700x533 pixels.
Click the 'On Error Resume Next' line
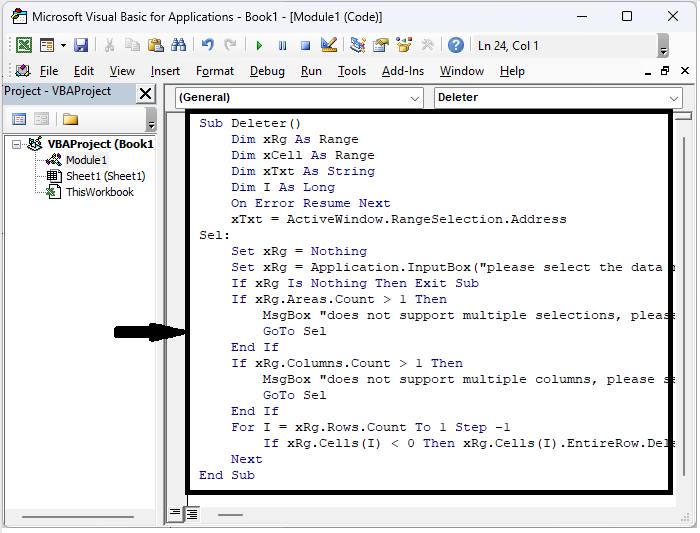coord(311,203)
